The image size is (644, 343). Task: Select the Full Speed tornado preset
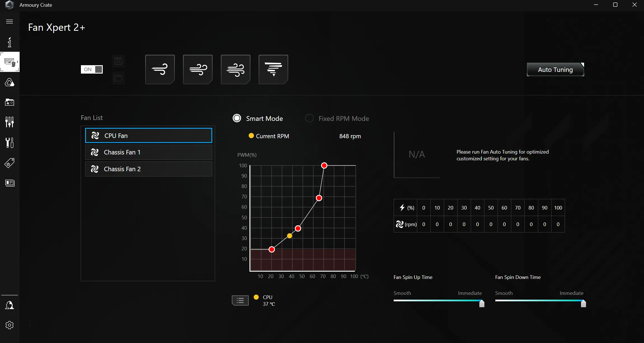273,69
